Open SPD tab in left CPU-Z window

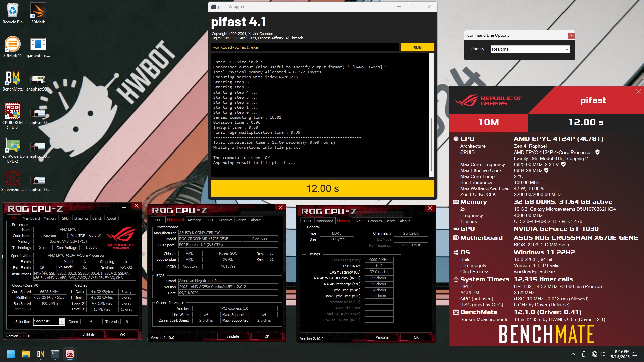click(x=65, y=218)
